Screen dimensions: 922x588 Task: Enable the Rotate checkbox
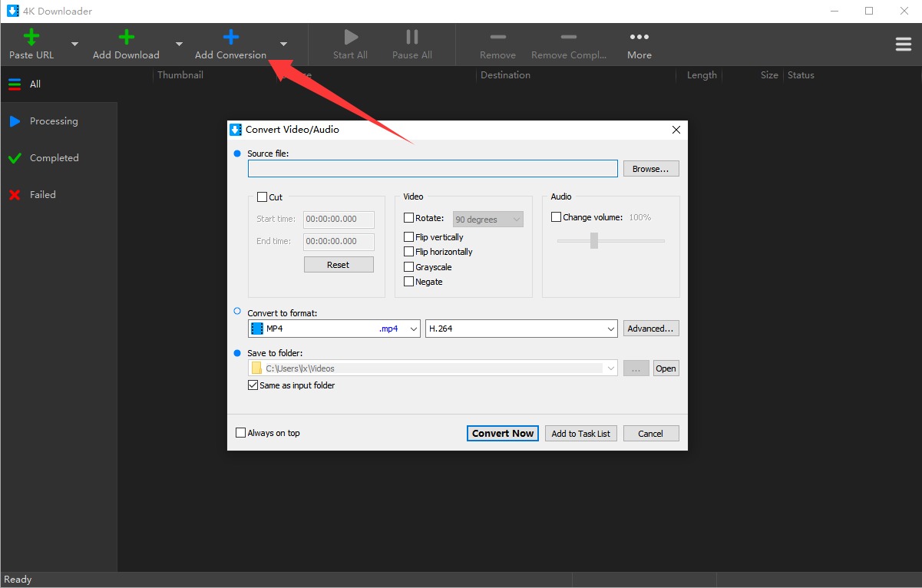click(408, 218)
